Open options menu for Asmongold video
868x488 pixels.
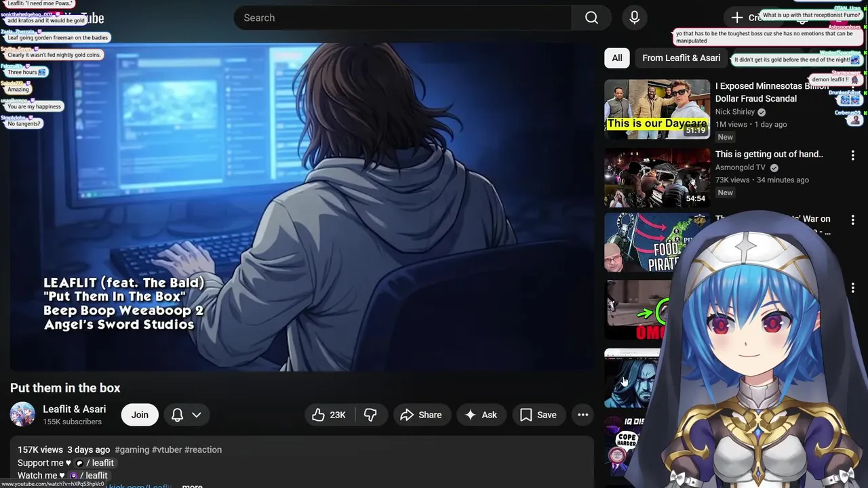pyautogui.click(x=853, y=155)
